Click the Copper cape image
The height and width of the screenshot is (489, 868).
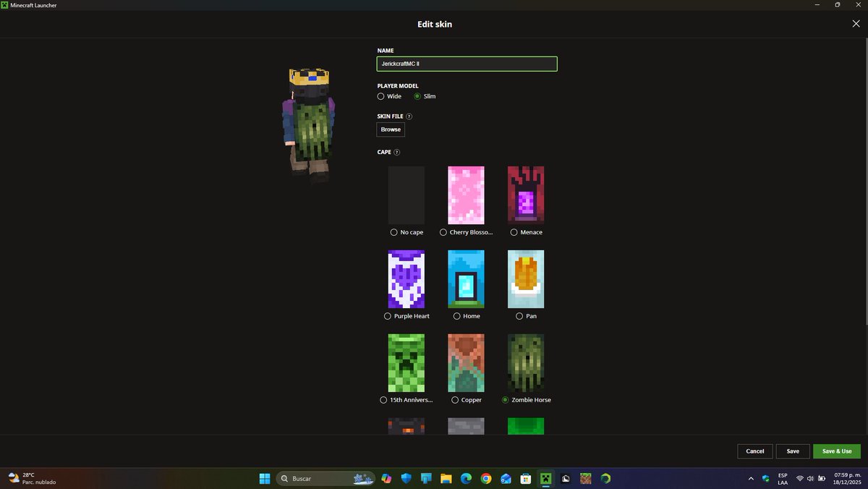tap(466, 363)
